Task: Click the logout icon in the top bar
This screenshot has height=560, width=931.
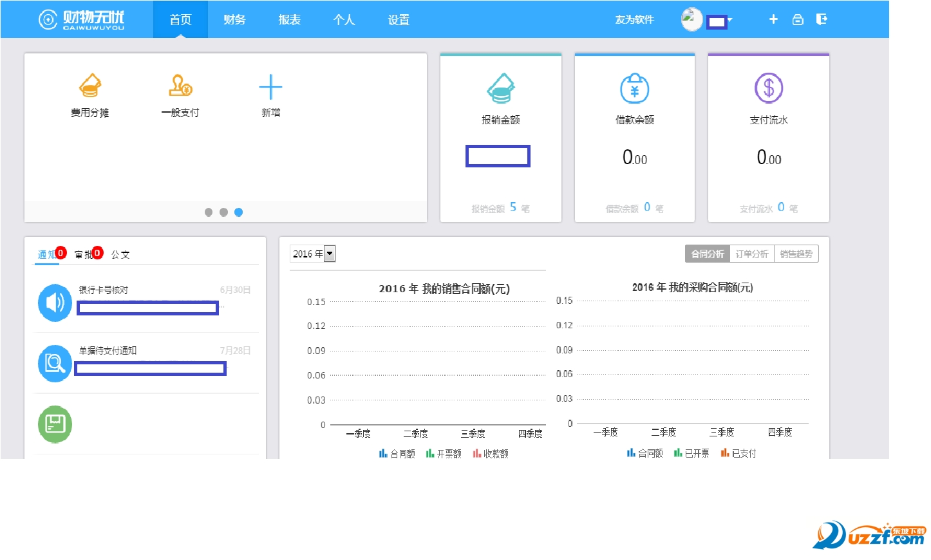Action: [x=822, y=19]
